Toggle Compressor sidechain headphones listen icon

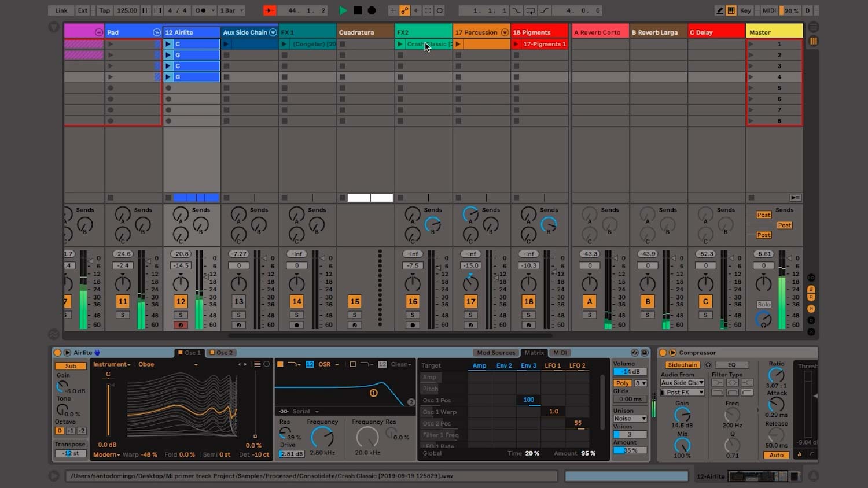[708, 365]
